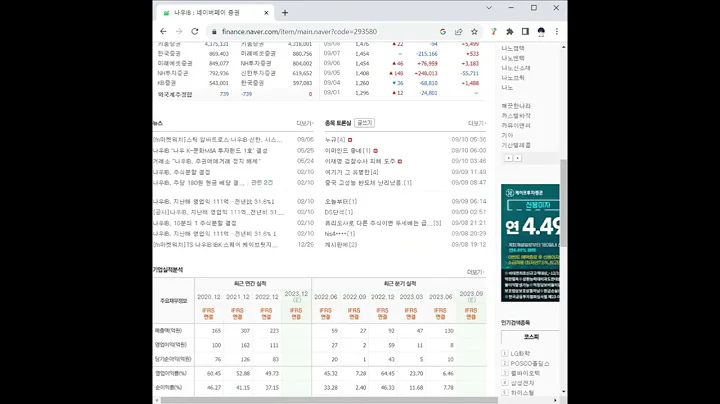Screen dimensions: 720x404
Task: Select 나노 in the sidebar stock list
Action: coord(507,88)
